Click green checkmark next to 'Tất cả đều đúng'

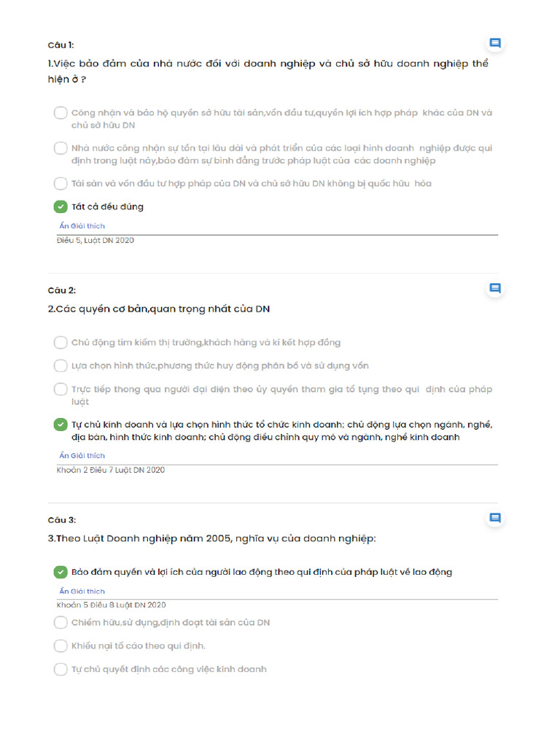(x=61, y=206)
